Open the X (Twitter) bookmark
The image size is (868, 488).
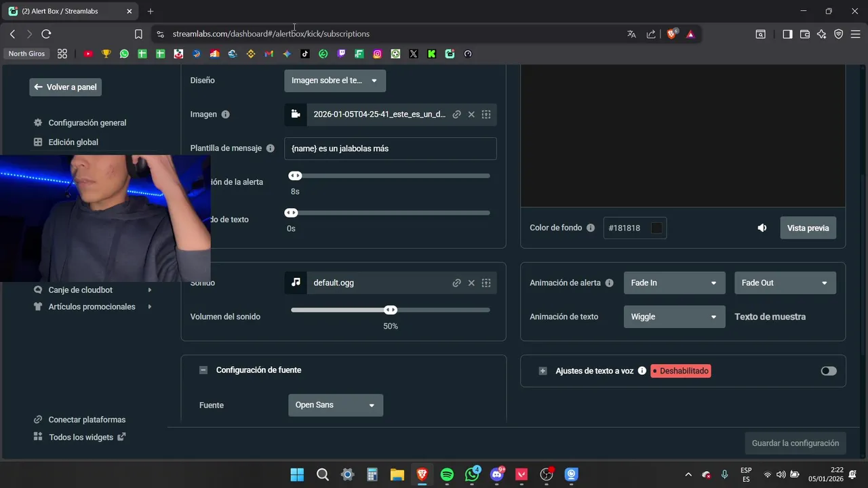pos(414,54)
